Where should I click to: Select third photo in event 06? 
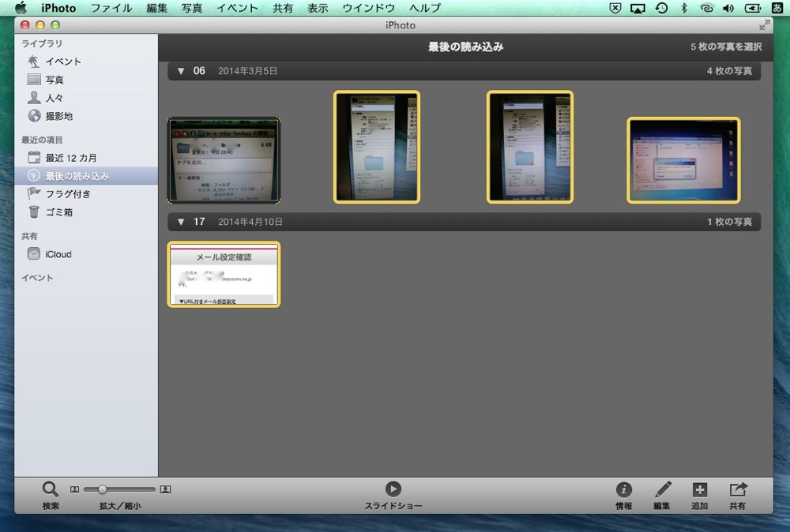pyautogui.click(x=529, y=147)
